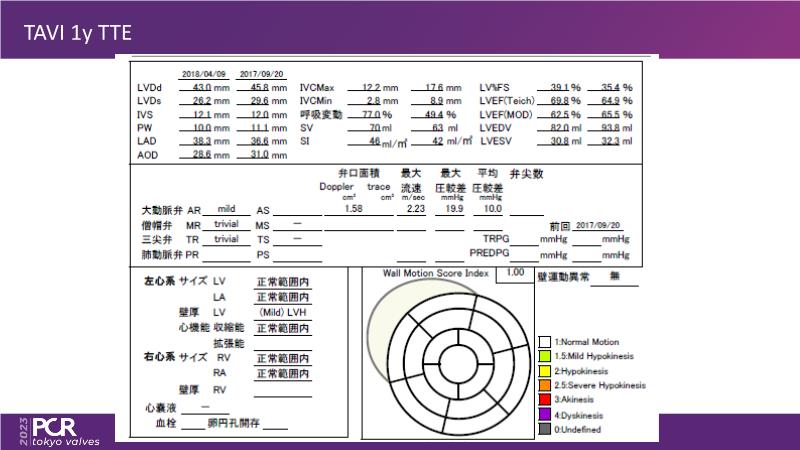Viewport: 800px width, 450px height.
Task: Click the 2018/04/09 date column header
Action: (203, 75)
